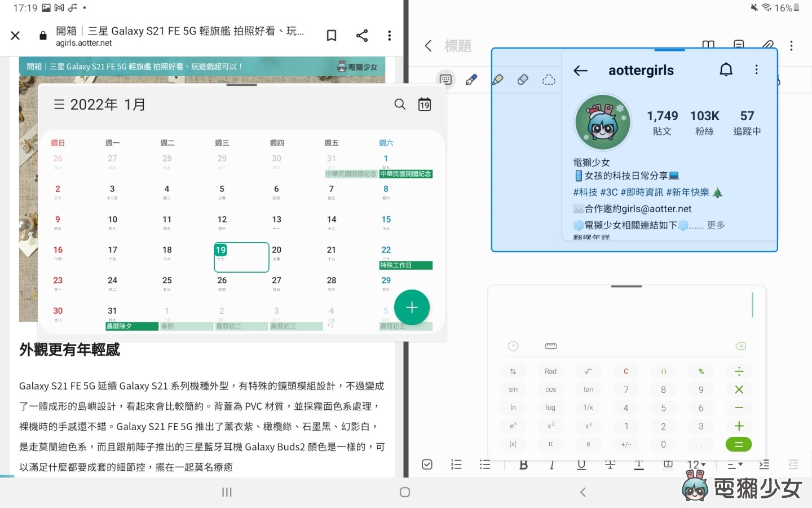Select the Highlighter tool

point(498,79)
